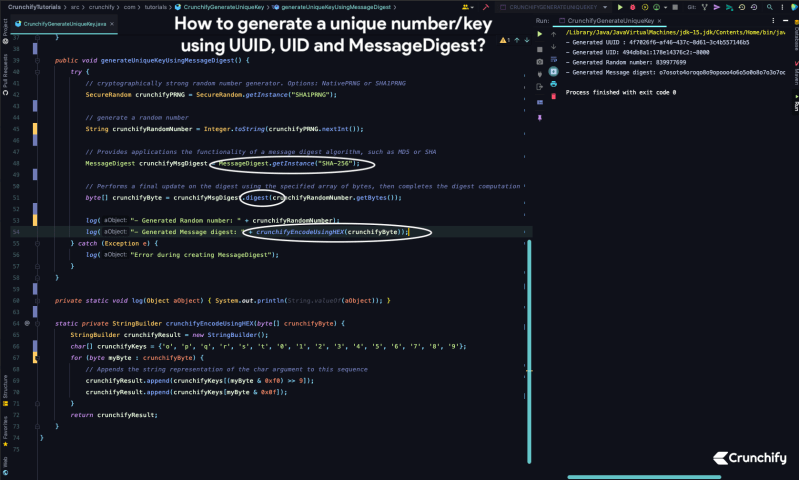799x480 pixels.
Task: Click the profiler run icon in toolbar
Action: [x=656, y=7]
